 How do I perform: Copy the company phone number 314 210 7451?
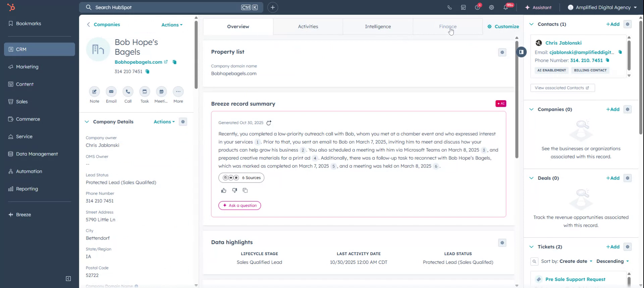pos(147,71)
